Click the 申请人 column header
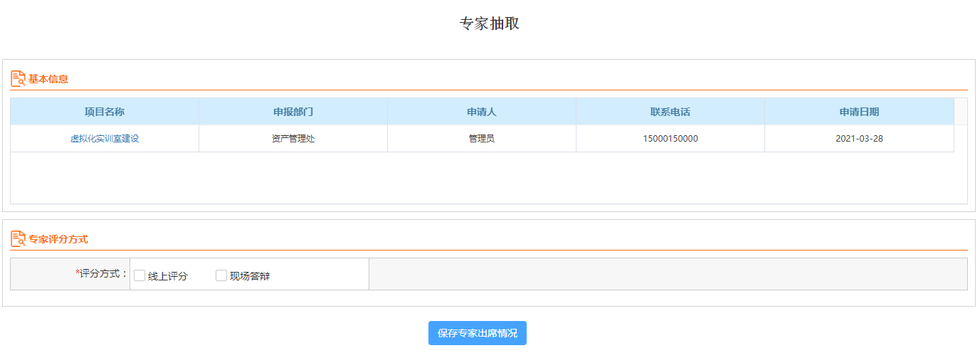The image size is (980, 353). pyautogui.click(x=482, y=112)
